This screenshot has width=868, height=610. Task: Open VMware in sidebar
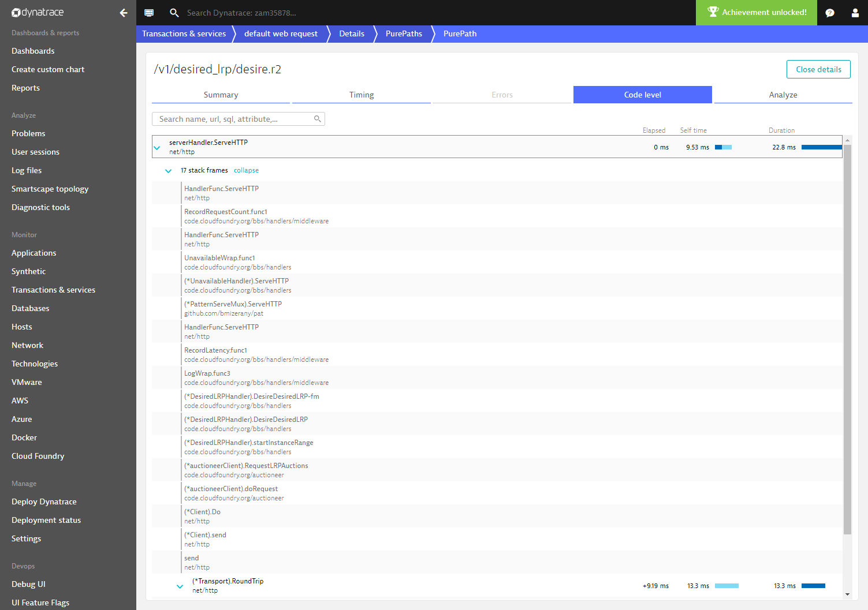pos(27,382)
